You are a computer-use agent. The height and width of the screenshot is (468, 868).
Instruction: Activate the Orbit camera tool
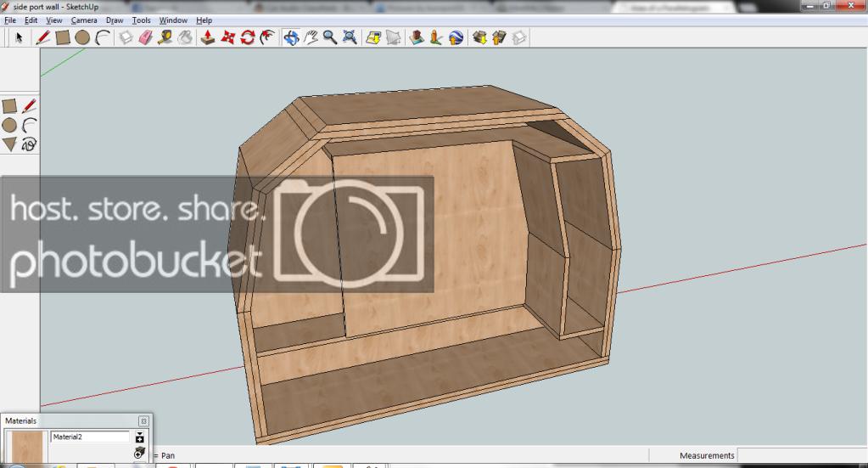click(291, 37)
